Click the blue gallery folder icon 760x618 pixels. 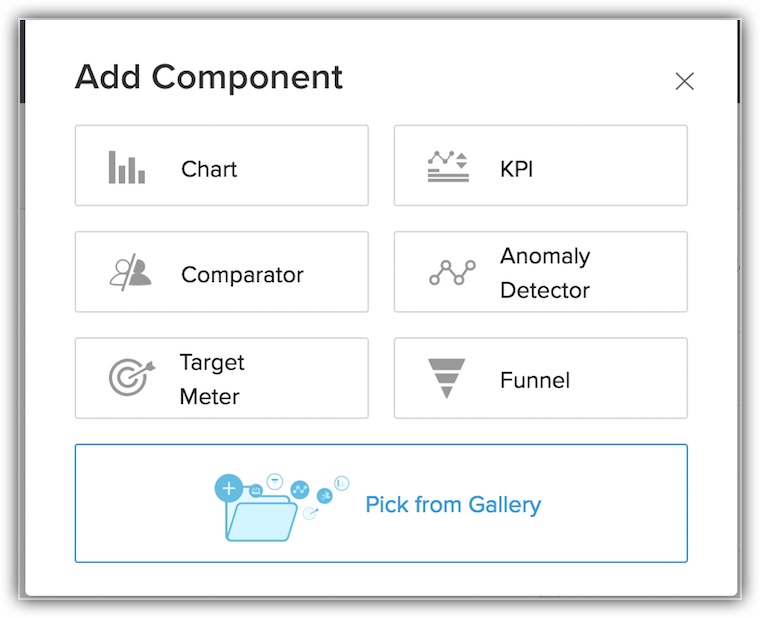[262, 520]
